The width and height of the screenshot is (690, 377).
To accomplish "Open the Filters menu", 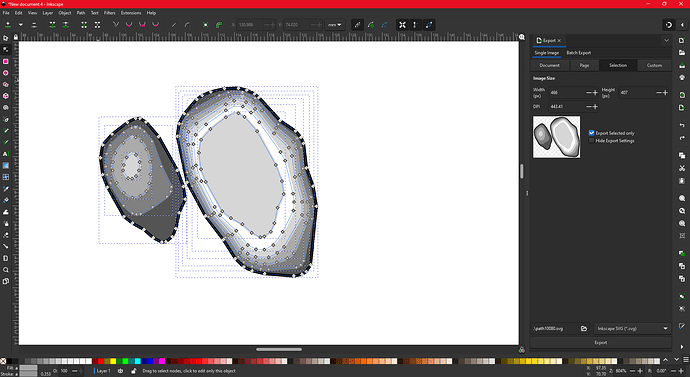I will (x=110, y=13).
